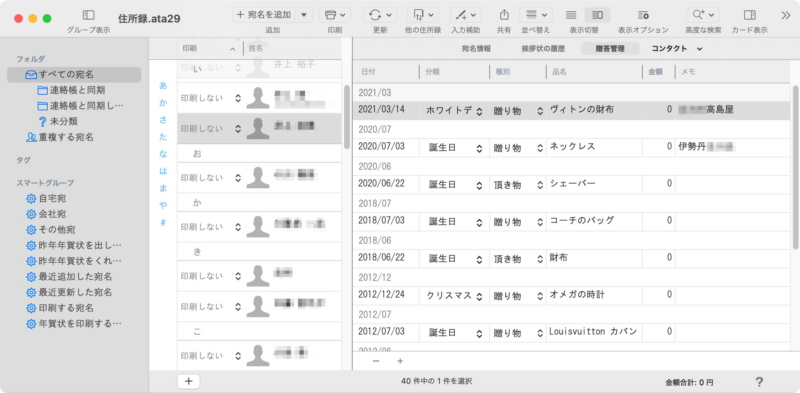Open 分類 dropdown showing ホワイトデ
Image resolution: width=800 pixels, height=393 pixels.
(x=454, y=110)
